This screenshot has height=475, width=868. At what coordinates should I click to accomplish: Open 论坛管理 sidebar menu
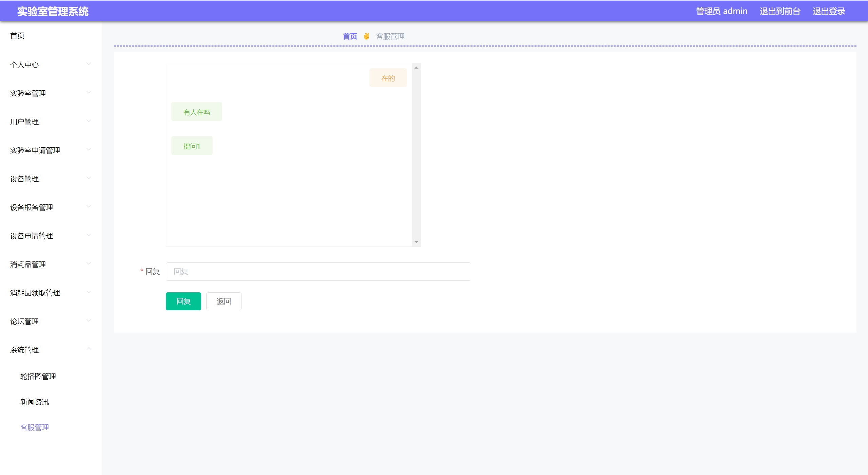pos(24,321)
